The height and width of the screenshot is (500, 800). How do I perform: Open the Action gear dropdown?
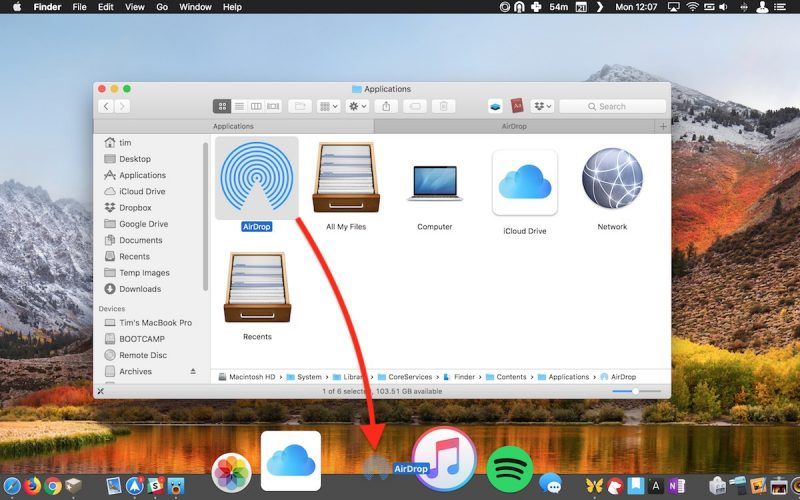click(357, 106)
